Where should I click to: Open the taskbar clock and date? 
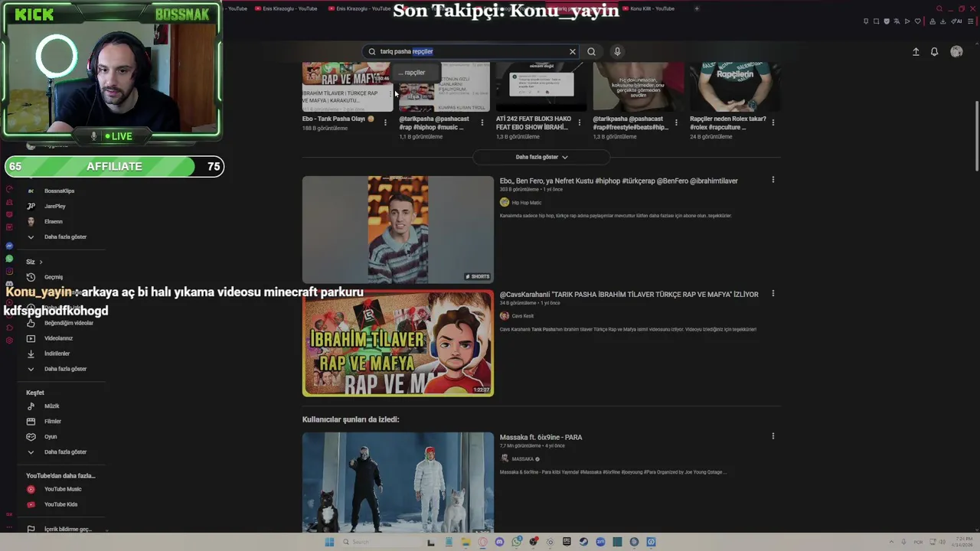coord(962,542)
